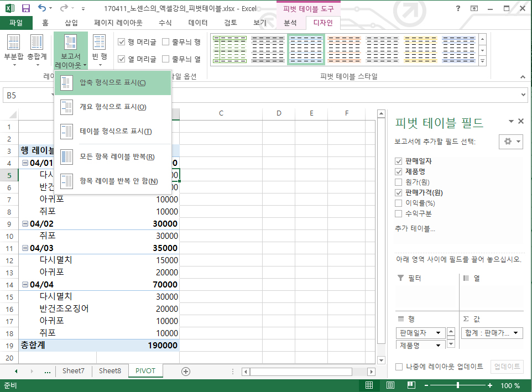The width and height of the screenshot is (532, 392).
Task: Click the zoom in plus icon
Action: click(489, 385)
